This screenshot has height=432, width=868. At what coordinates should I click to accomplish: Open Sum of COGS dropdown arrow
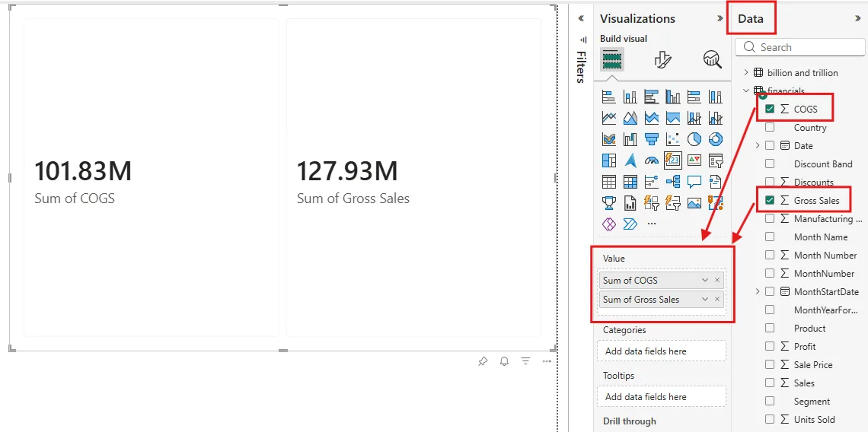[705, 281]
